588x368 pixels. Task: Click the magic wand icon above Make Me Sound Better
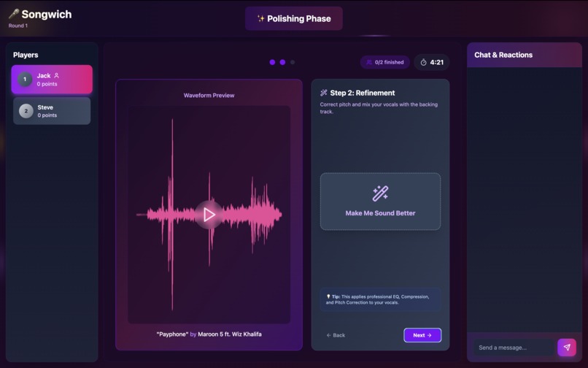(x=380, y=193)
